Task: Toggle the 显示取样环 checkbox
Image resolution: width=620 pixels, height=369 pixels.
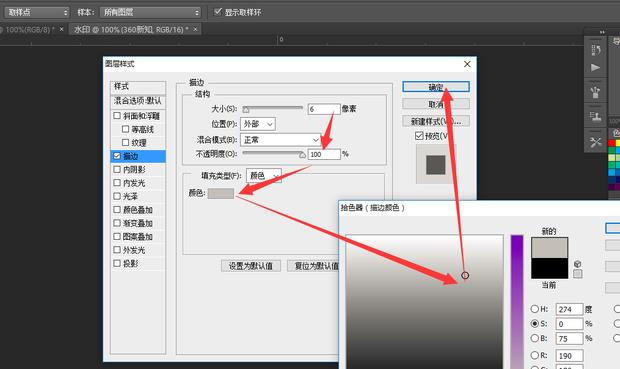Action: (218, 11)
